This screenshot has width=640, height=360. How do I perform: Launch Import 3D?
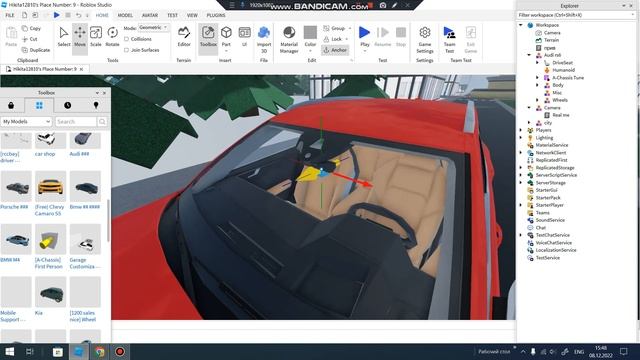click(x=264, y=39)
